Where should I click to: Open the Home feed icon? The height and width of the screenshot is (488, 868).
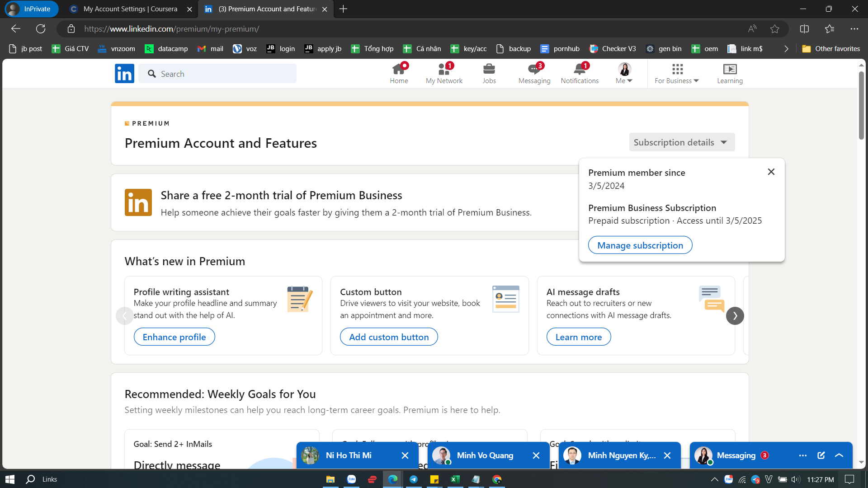click(x=399, y=74)
